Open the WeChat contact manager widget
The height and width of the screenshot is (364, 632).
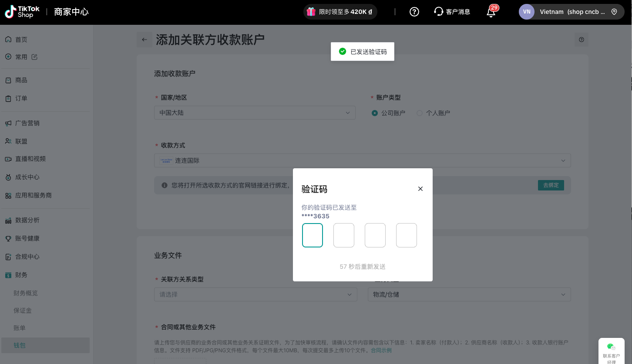(612, 351)
